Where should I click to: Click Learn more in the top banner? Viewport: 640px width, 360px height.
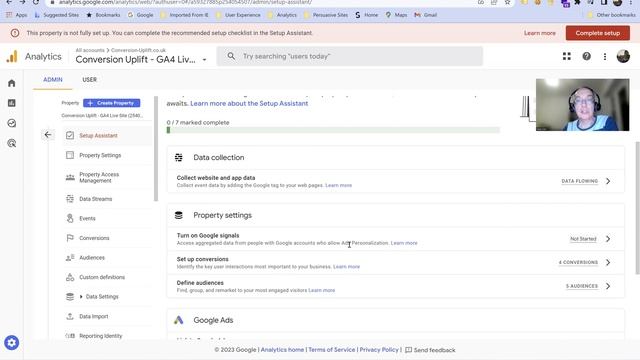pos(540,33)
